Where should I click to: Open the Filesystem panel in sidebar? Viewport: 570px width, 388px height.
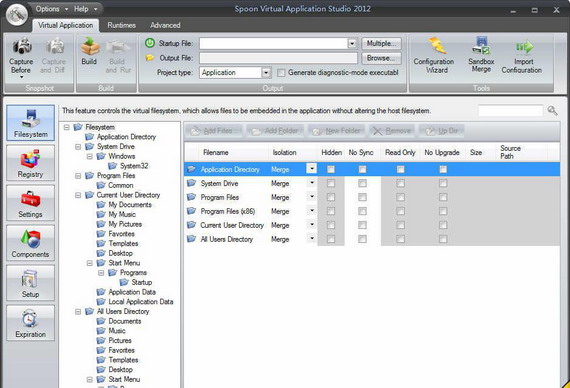31,123
